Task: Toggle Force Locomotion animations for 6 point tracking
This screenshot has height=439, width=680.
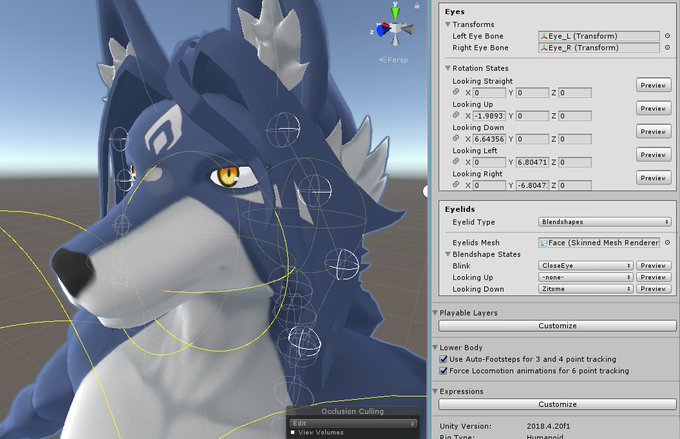Action: (443, 371)
